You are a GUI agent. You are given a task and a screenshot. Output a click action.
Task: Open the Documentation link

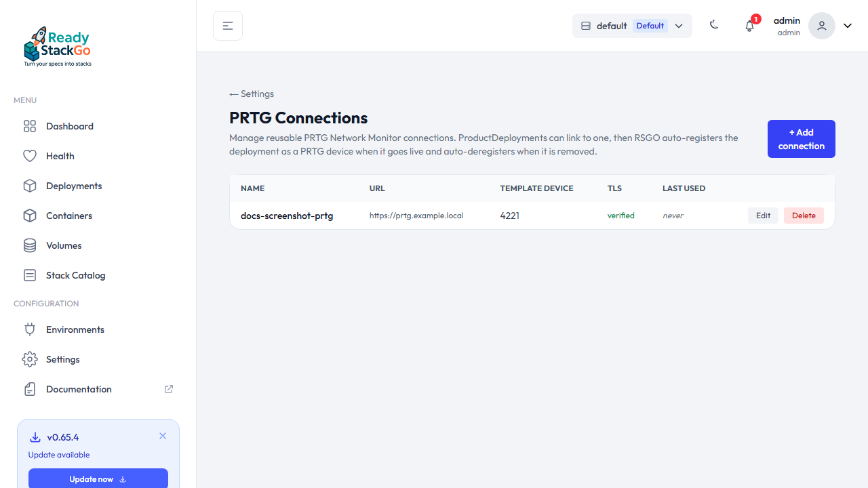point(98,389)
